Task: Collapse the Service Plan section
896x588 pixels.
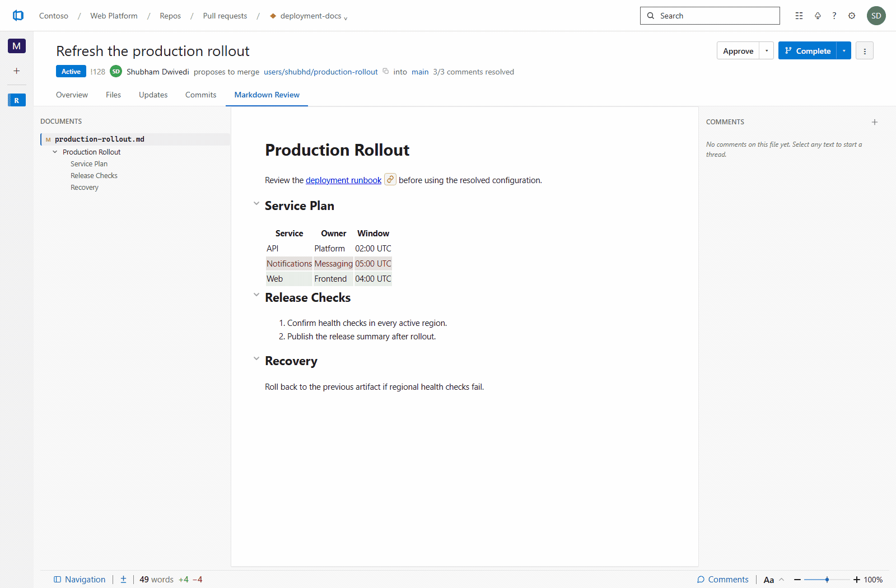Action: coord(256,204)
